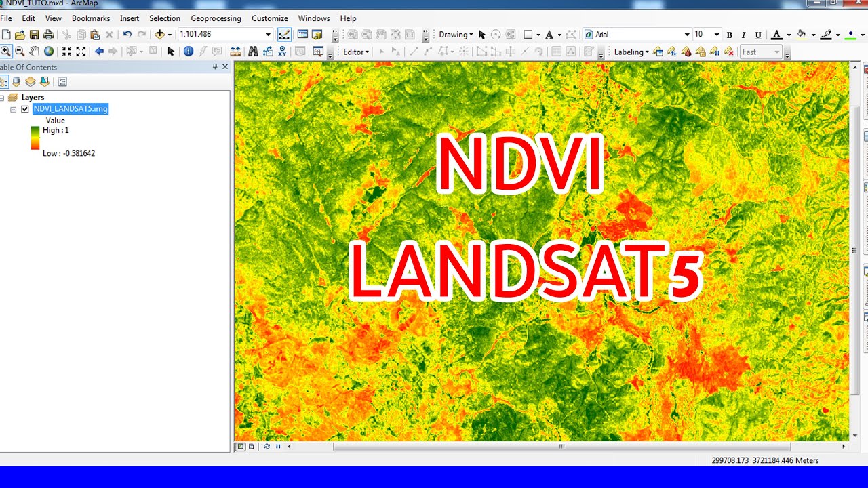
Task: Open the Bookmarks menu
Action: point(90,18)
